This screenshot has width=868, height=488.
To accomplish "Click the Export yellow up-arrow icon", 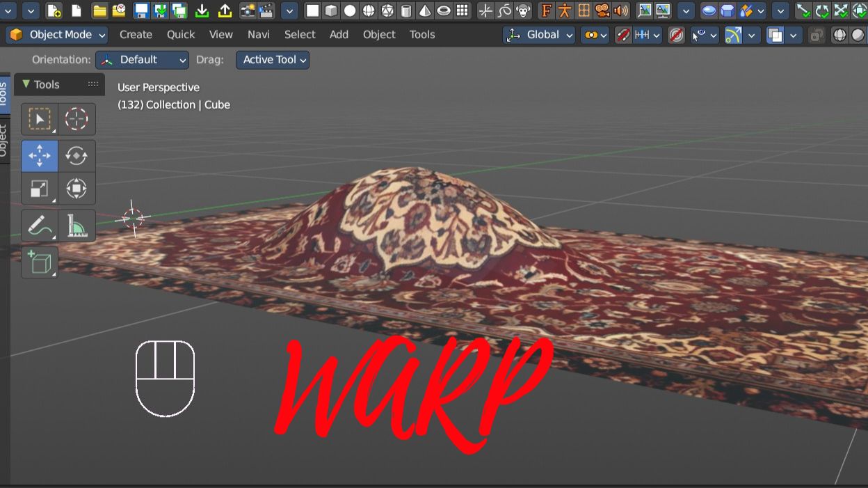I will tap(225, 10).
